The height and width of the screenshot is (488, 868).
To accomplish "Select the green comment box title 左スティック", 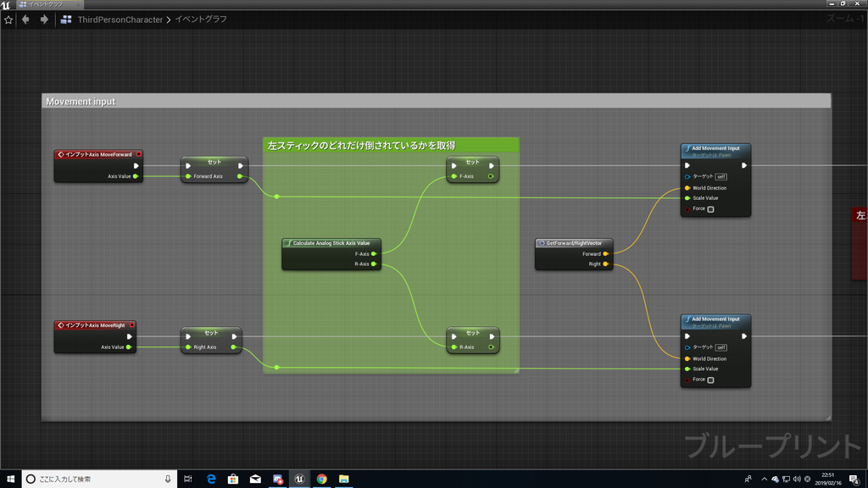I will coord(391,146).
